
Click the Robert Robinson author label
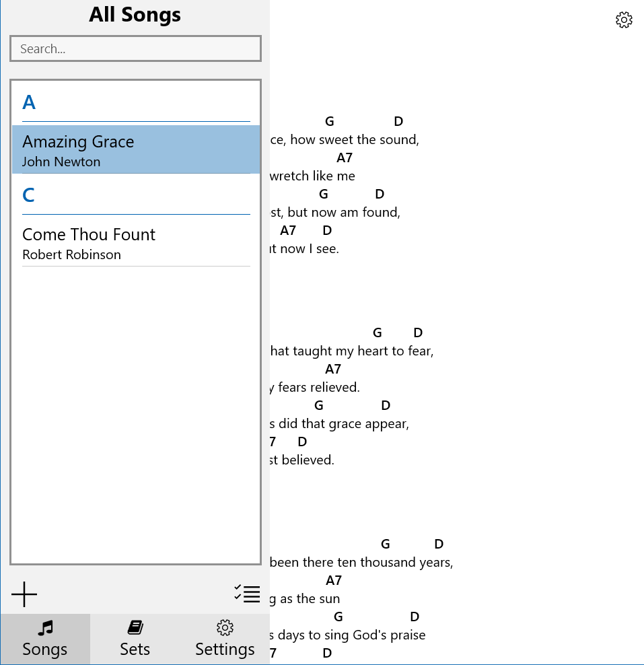pos(71,254)
